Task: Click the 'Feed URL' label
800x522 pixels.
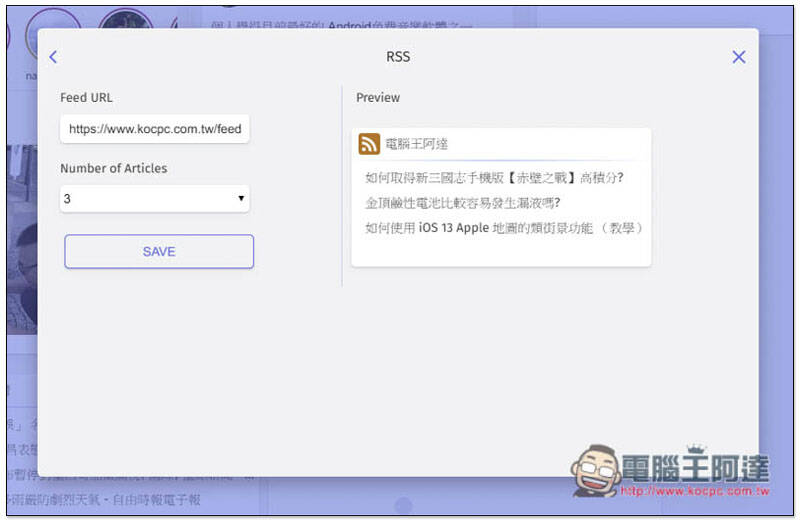Action: (x=86, y=97)
